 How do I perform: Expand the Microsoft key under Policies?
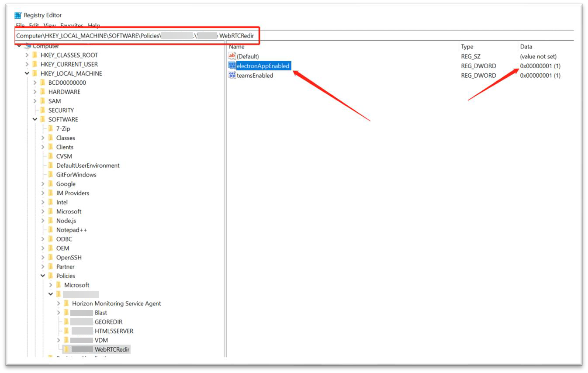[51, 285]
